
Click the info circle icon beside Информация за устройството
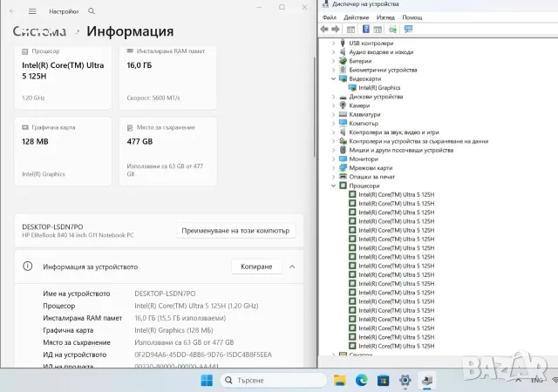27,266
